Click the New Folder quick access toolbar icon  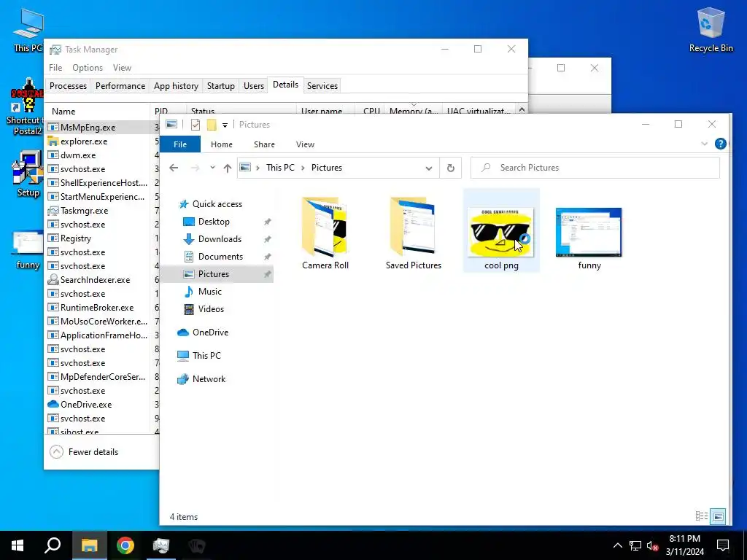tap(212, 124)
